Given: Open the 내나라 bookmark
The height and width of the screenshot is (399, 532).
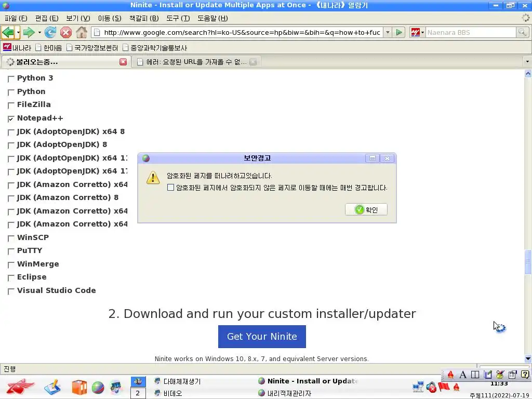Looking at the screenshot, I should 17,47.
